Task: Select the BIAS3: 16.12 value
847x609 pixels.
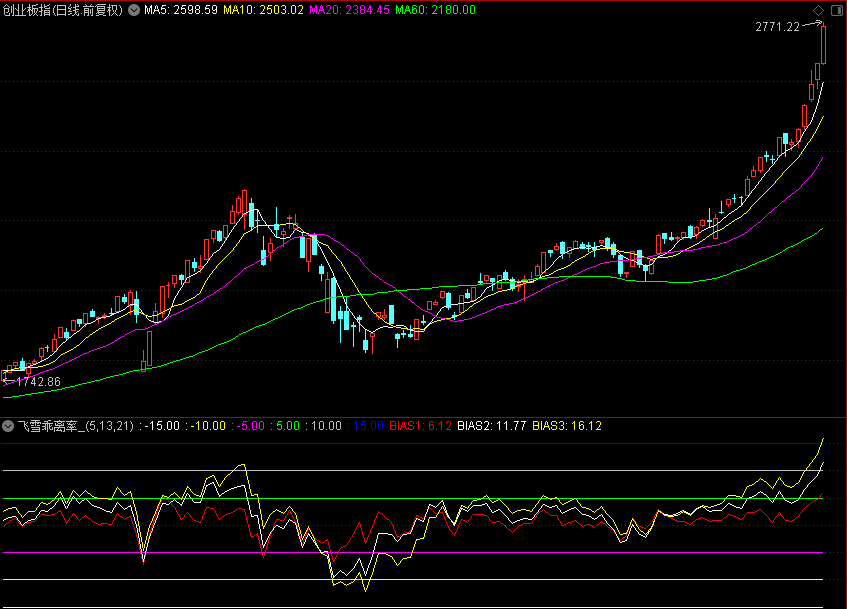Action: coord(567,426)
